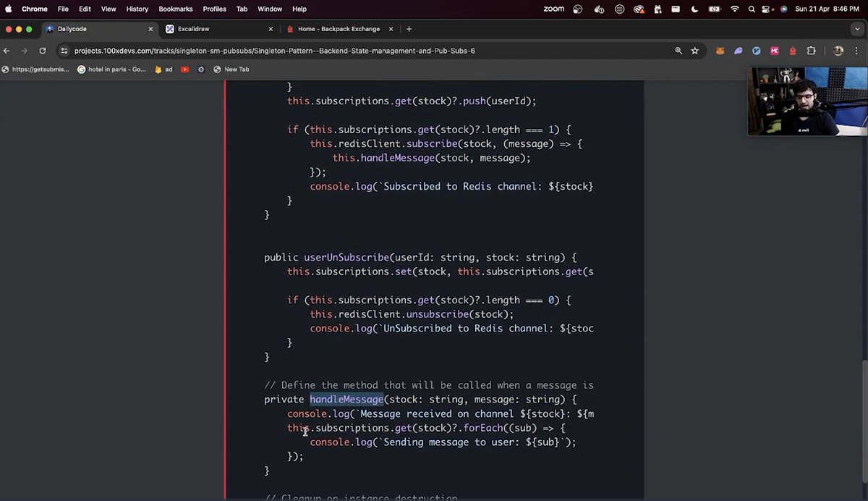Click redisClient.unsubscribe(stock) line
This screenshot has height=501, width=868.
click(x=412, y=314)
